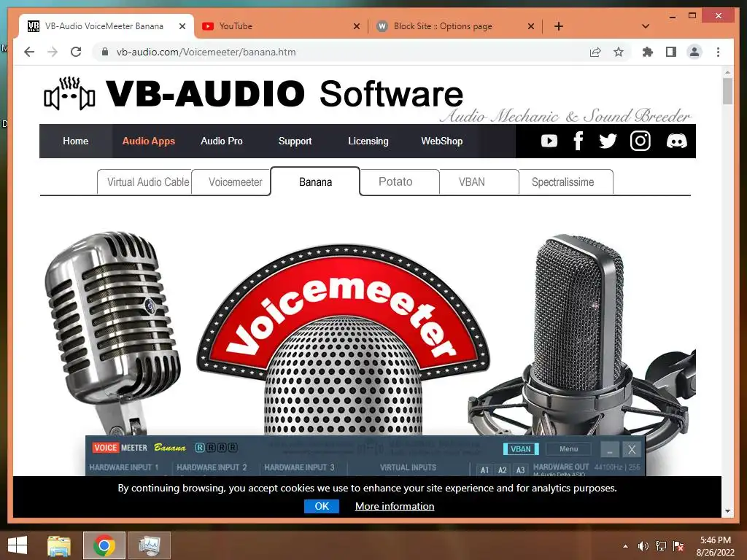Open the Twitter bird icon
The height and width of the screenshot is (560, 747).
tap(608, 141)
